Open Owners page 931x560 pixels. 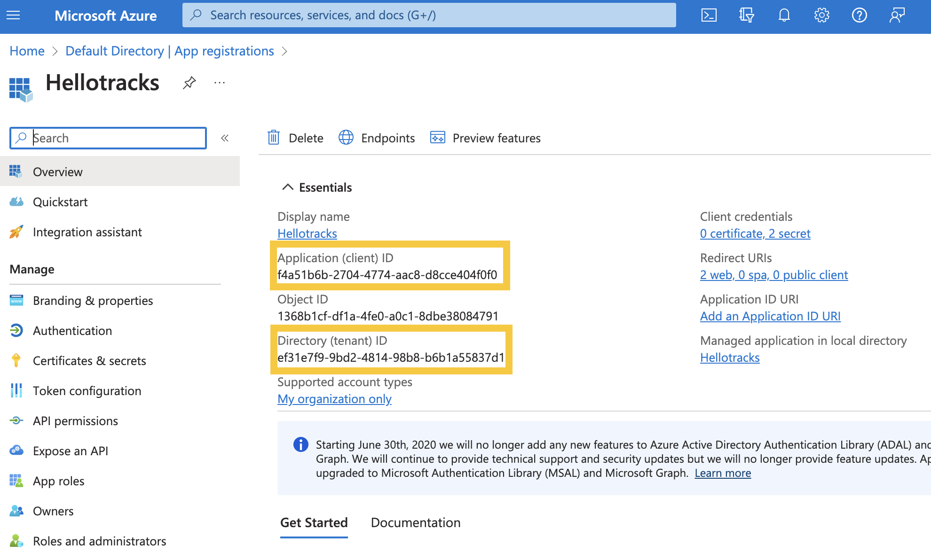(x=53, y=511)
